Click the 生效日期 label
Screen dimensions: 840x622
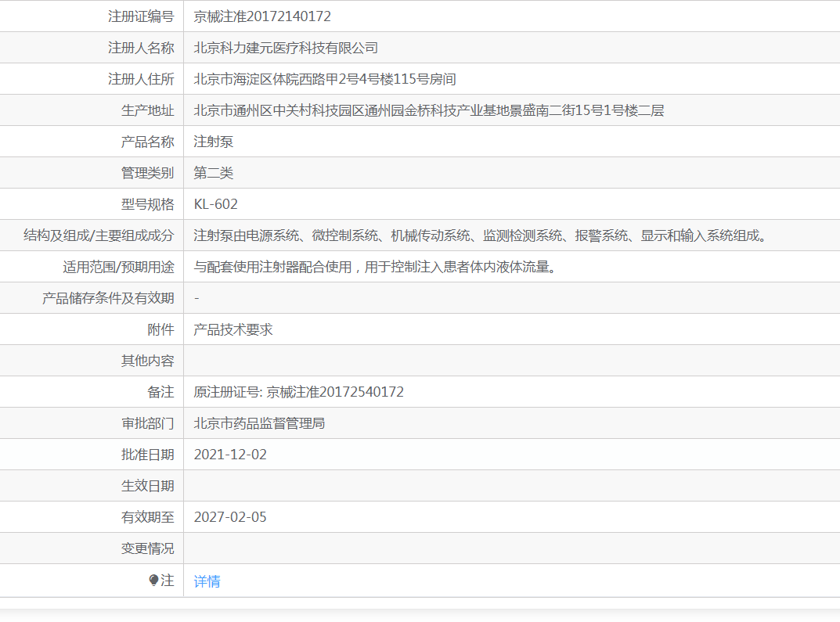tap(147, 486)
